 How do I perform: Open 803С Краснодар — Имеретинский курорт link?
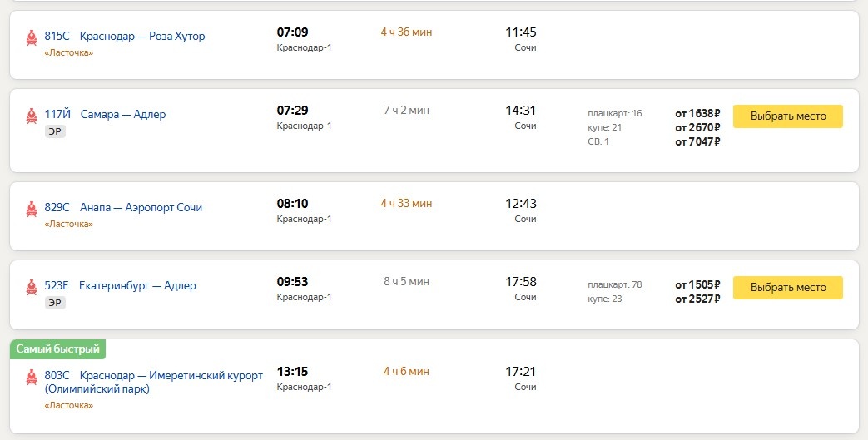pos(154,382)
